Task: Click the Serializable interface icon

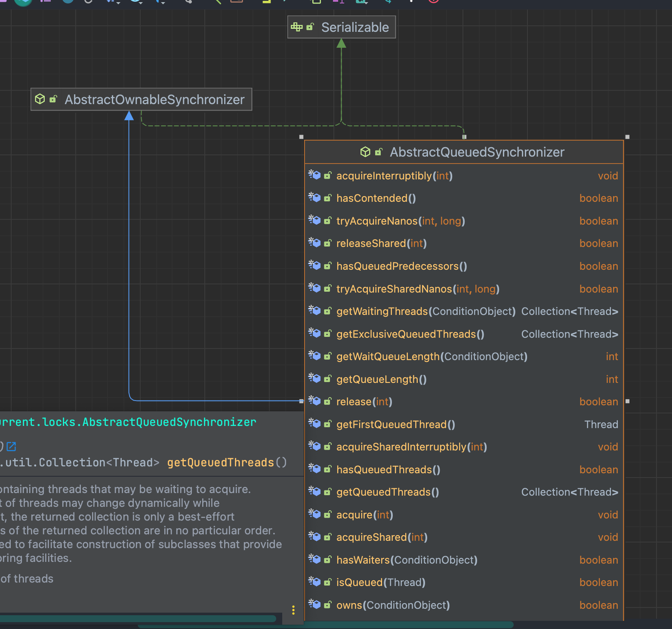Action: pos(296,27)
